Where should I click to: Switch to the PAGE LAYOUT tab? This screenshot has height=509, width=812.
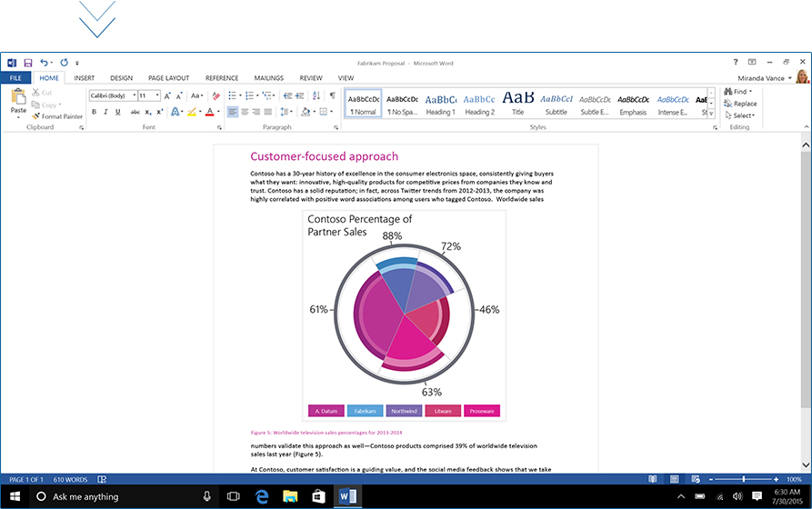169,78
